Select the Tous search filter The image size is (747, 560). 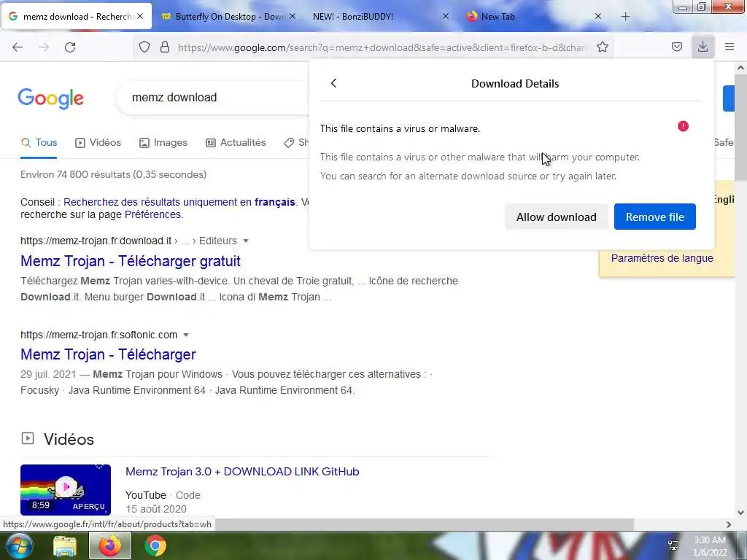coord(39,142)
